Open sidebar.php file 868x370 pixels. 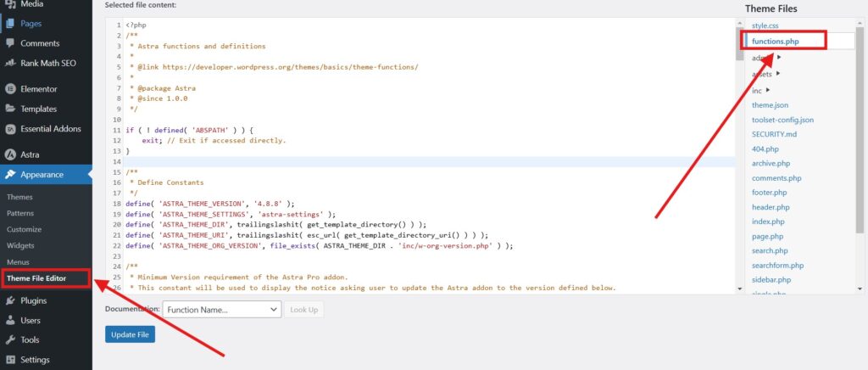pos(771,280)
